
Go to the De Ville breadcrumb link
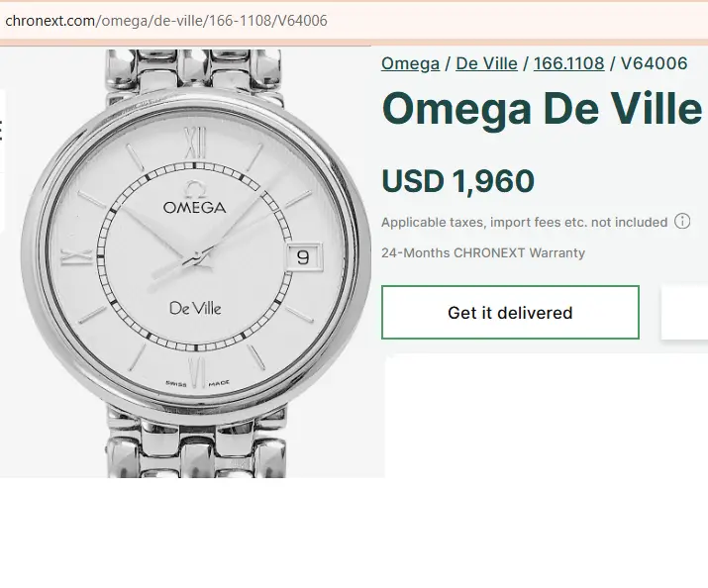tap(486, 63)
